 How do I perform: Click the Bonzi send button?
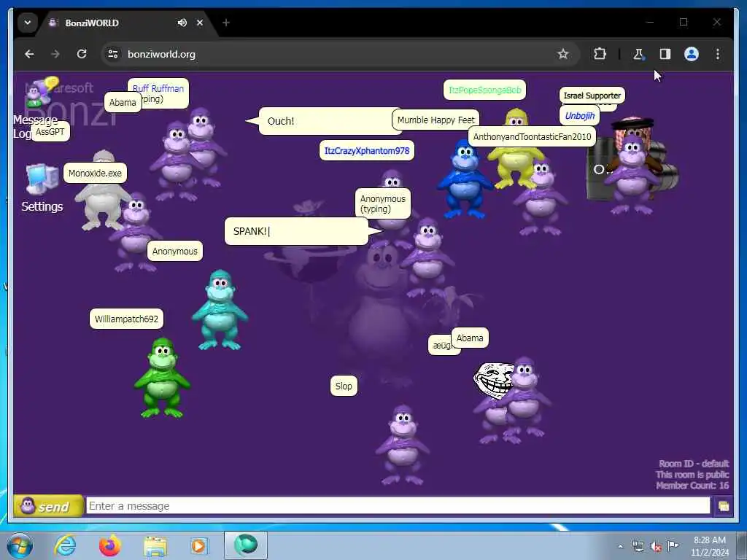coord(48,506)
